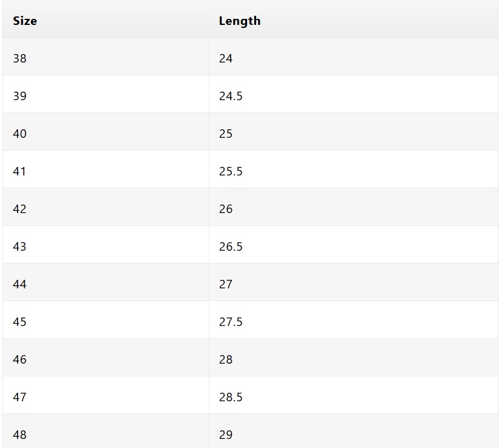Click the length value 28
This screenshot has height=448, width=499.
pos(226,359)
